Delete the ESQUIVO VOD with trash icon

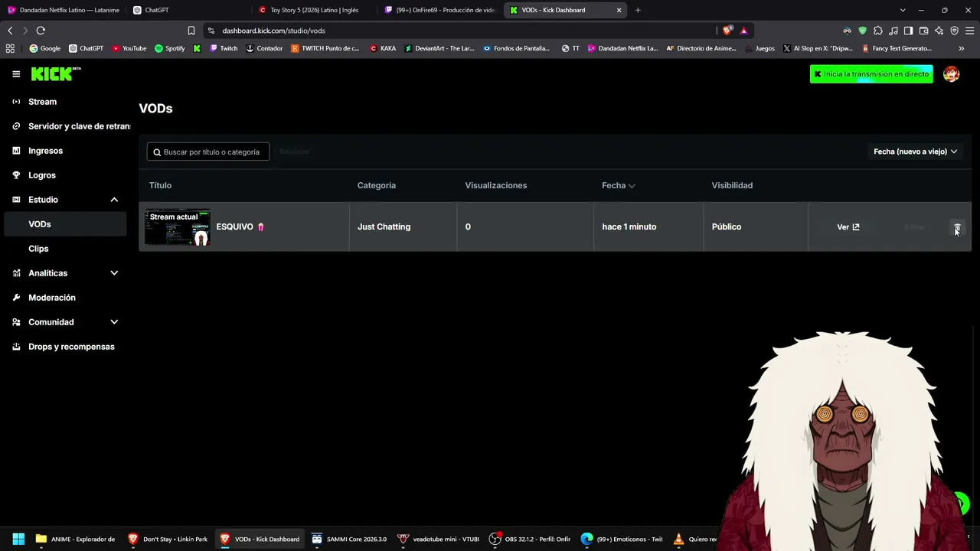point(957,227)
